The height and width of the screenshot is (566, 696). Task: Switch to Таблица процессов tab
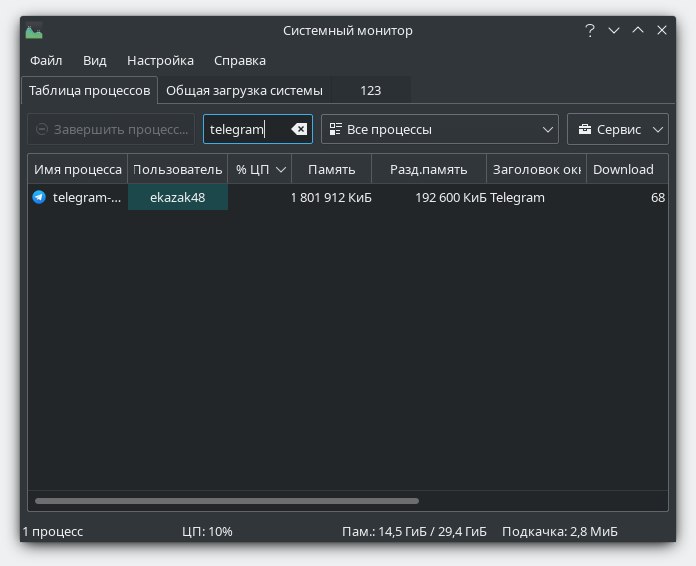[x=90, y=91]
